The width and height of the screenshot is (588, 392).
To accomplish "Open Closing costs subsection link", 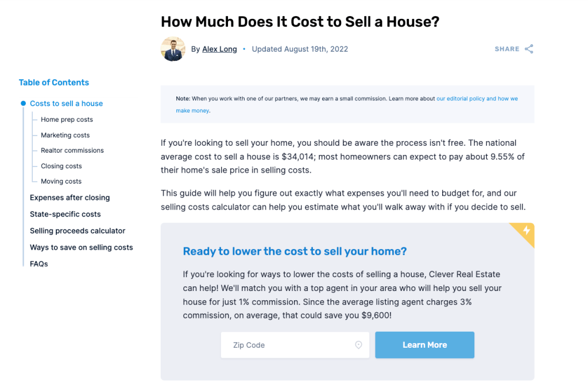I will coord(61,166).
